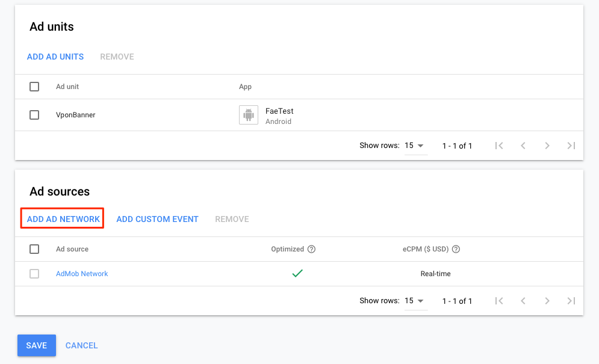The width and height of the screenshot is (599, 364).
Task: Check the VponBanner ad unit checkbox
Action: point(34,115)
